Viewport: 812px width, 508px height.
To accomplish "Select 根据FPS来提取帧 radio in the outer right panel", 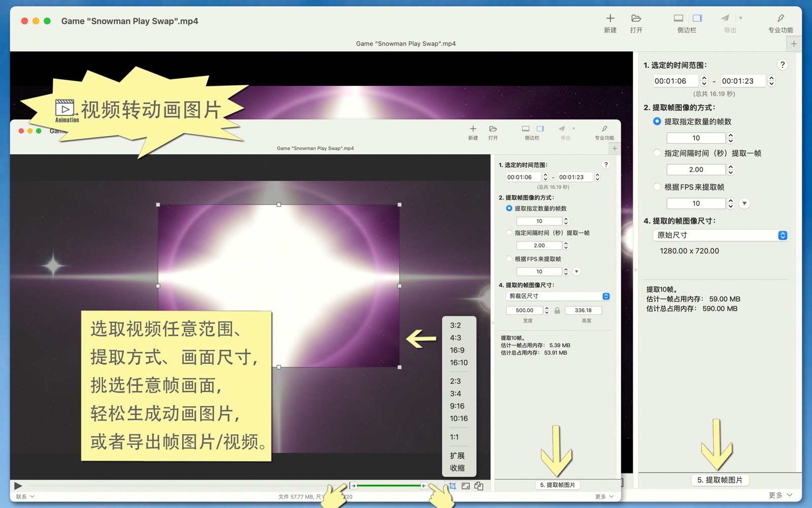I will 657,187.
